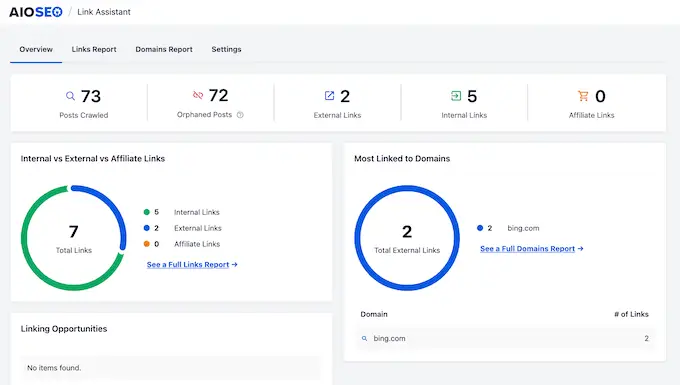The width and height of the screenshot is (680, 385).
Task: Click the Internal Links legend label
Action: 197,212
